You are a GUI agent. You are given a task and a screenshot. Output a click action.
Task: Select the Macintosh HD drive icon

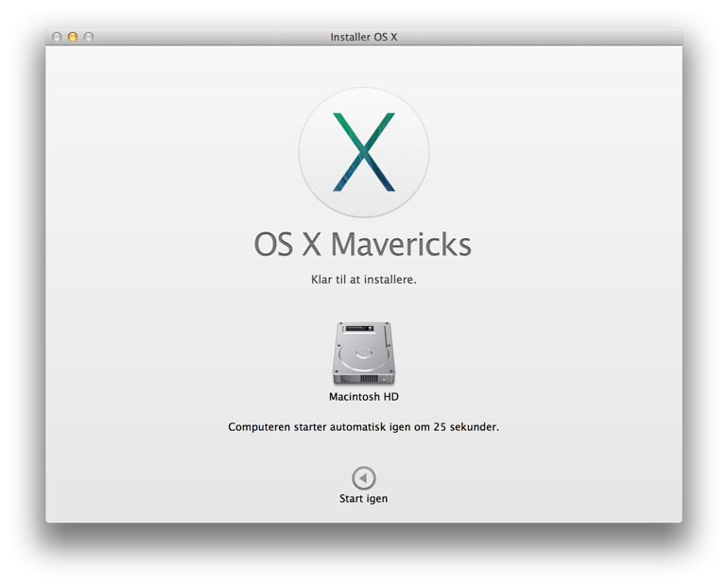coord(364,353)
